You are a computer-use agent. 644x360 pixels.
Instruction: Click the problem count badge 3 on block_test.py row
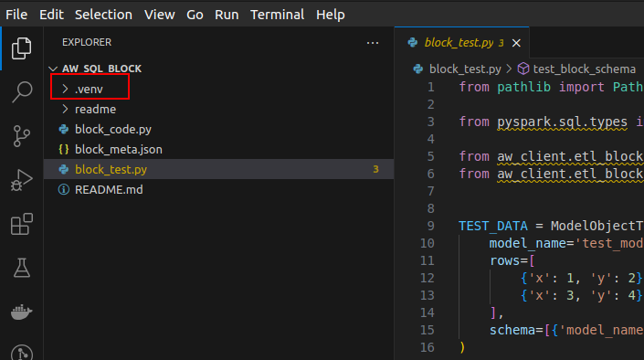point(375,169)
